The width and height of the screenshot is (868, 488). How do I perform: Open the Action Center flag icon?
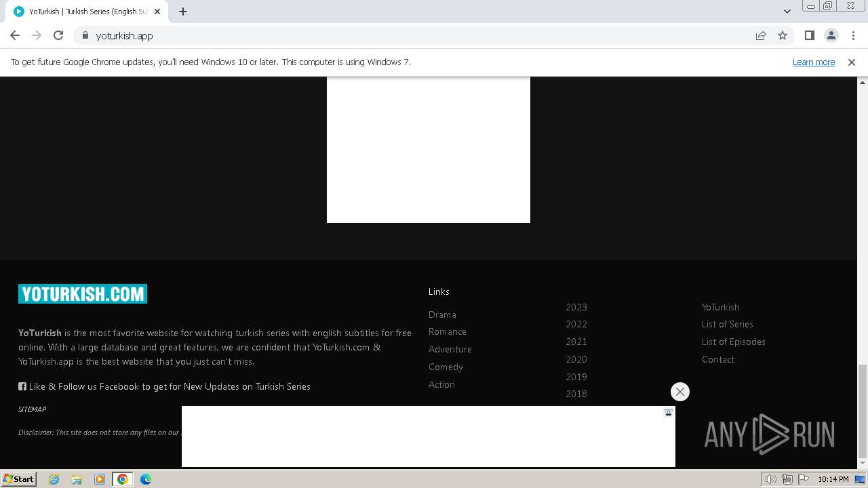click(804, 479)
